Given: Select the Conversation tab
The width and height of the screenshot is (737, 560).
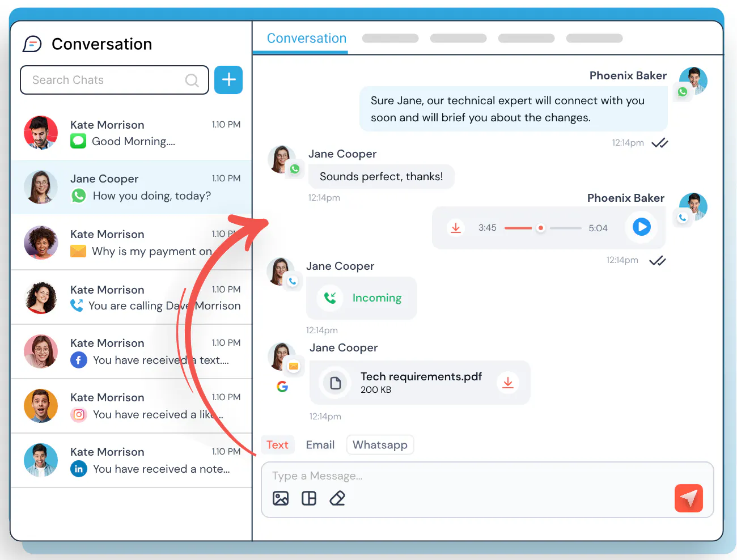Looking at the screenshot, I should coord(307,39).
